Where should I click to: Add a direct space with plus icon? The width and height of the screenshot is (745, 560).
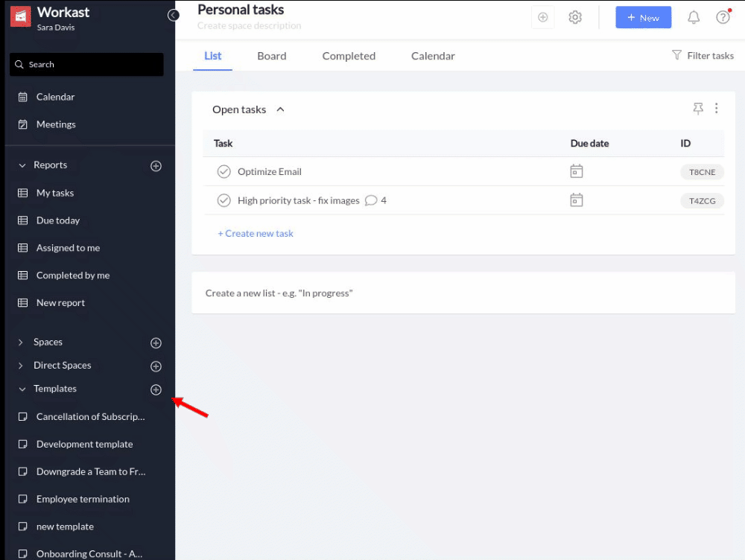[156, 366]
